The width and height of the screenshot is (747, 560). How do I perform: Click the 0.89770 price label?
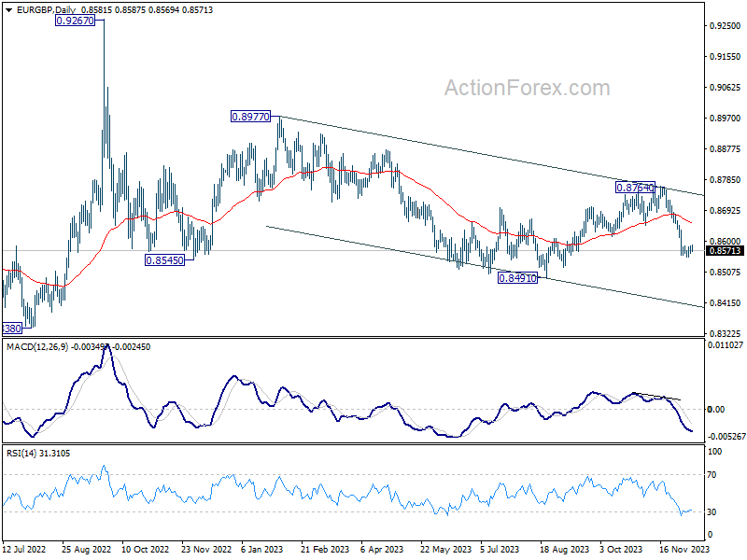click(250, 116)
